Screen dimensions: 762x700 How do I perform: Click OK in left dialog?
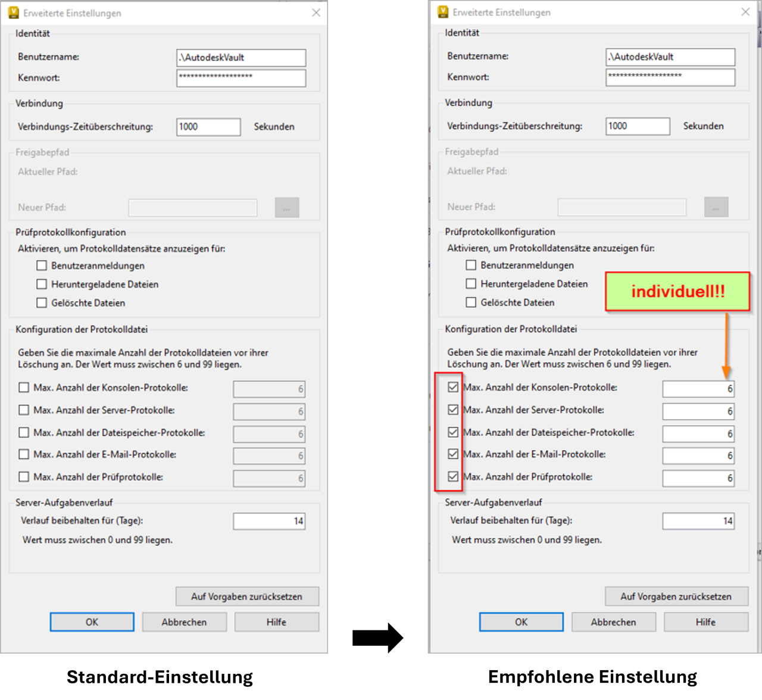point(92,622)
